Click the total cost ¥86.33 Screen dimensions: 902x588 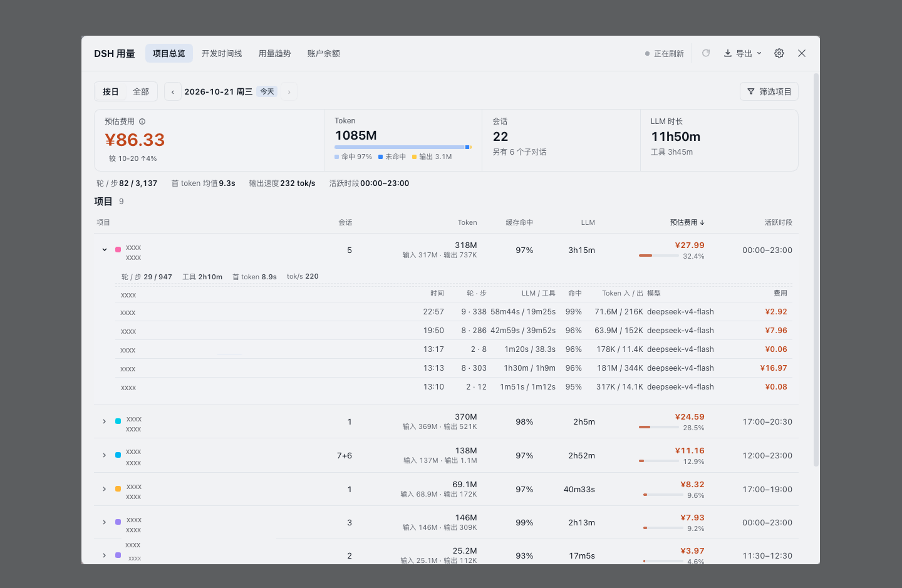tap(135, 140)
